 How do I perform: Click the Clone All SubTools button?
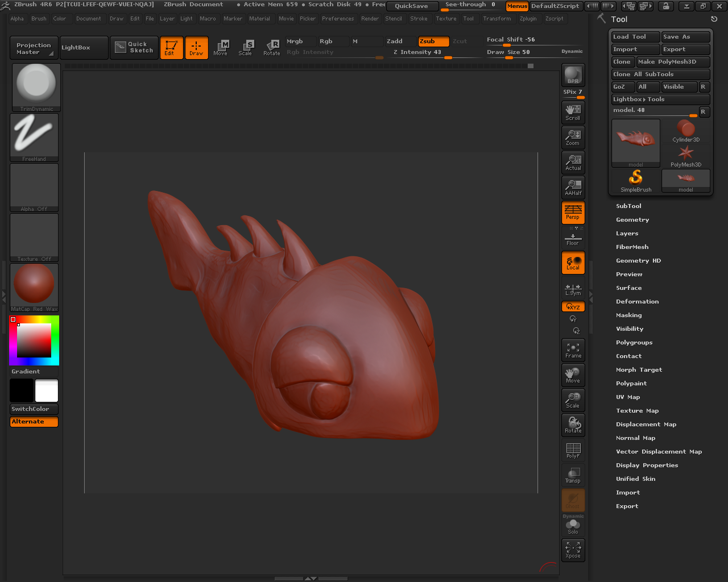[x=661, y=74]
